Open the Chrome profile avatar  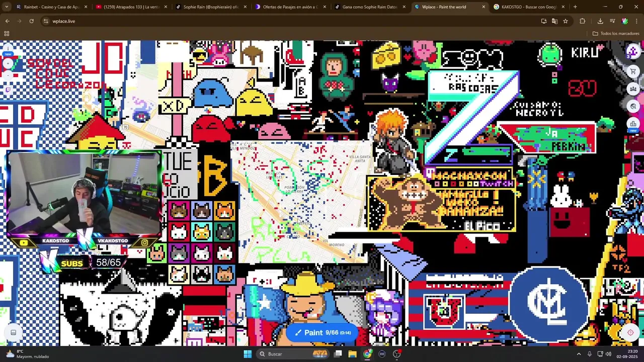click(624, 21)
